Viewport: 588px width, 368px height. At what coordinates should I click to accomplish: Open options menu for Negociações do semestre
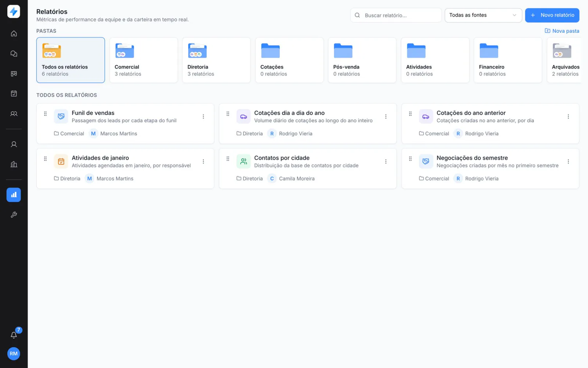568,162
